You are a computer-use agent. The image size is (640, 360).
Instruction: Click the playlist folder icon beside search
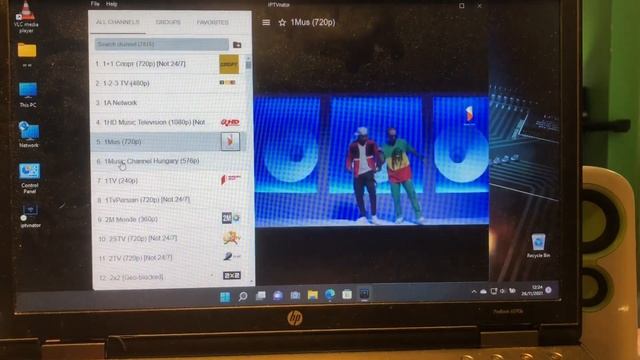tap(237, 44)
